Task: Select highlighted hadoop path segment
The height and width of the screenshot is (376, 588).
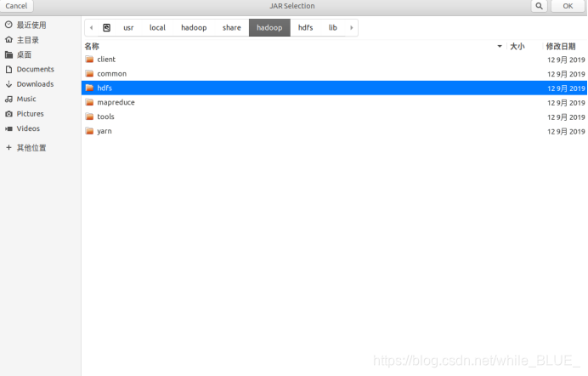Action: point(269,28)
